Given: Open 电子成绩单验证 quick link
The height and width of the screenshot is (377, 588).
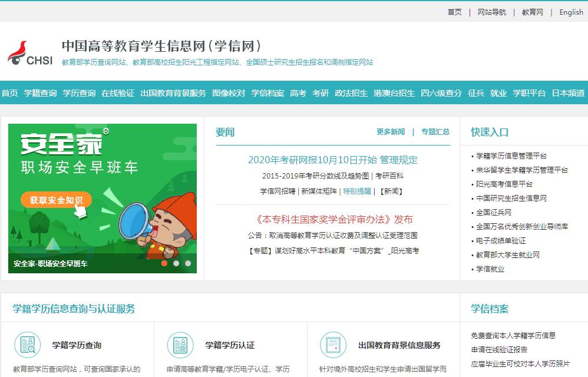Looking at the screenshot, I should [501, 240].
